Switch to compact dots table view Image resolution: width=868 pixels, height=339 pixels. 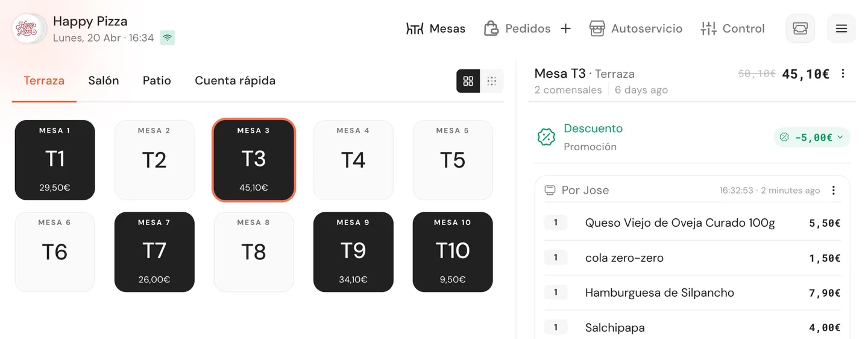click(x=491, y=81)
